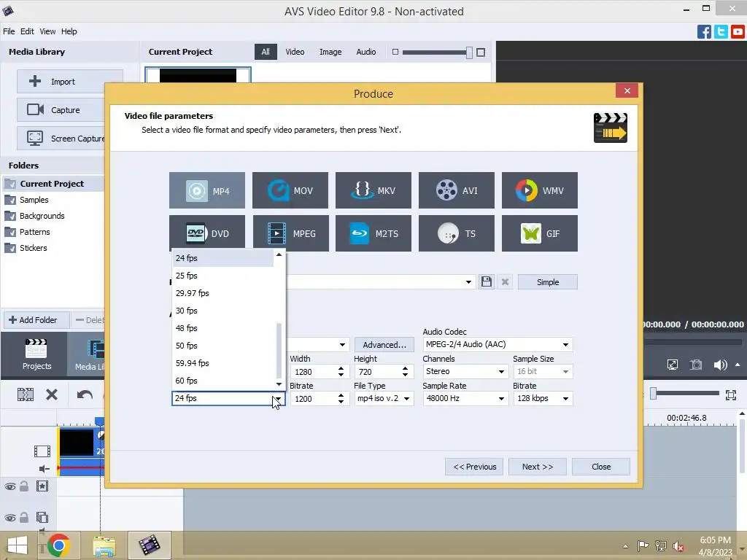
Task: Expand the Profile dropdown arrow
Action: tap(469, 282)
